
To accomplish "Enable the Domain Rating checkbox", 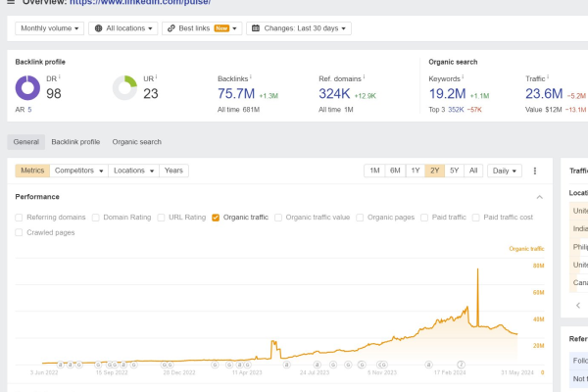I will tap(96, 218).
